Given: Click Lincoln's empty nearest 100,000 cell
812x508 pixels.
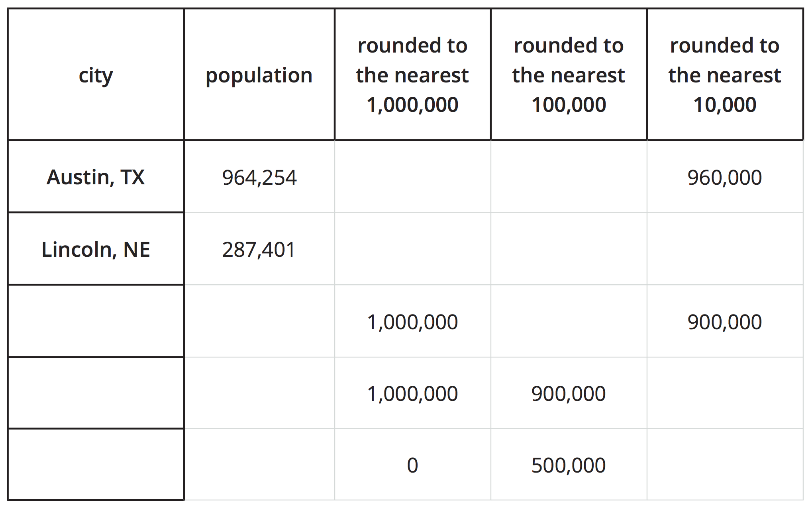Looking at the screenshot, I should pos(569,250).
